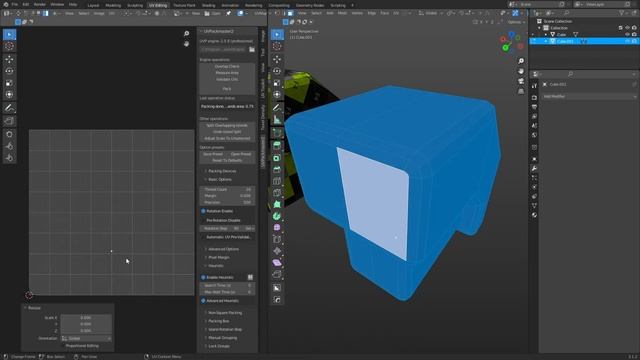The width and height of the screenshot is (640, 360).
Task: Select the Cursor tool in 3D viewport
Action: [x=277, y=47]
